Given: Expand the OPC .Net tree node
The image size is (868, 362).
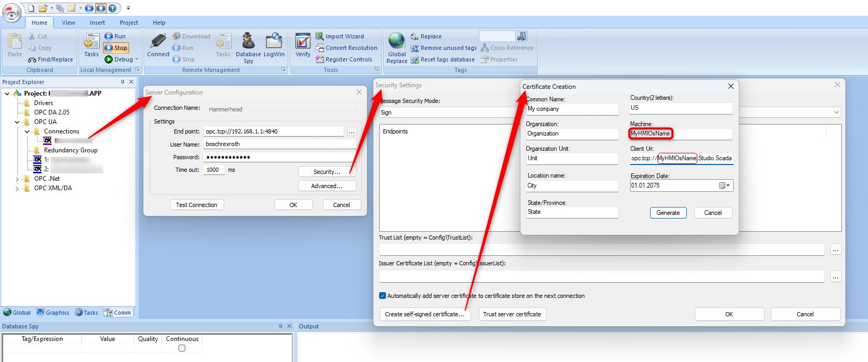Looking at the screenshot, I should [17, 179].
